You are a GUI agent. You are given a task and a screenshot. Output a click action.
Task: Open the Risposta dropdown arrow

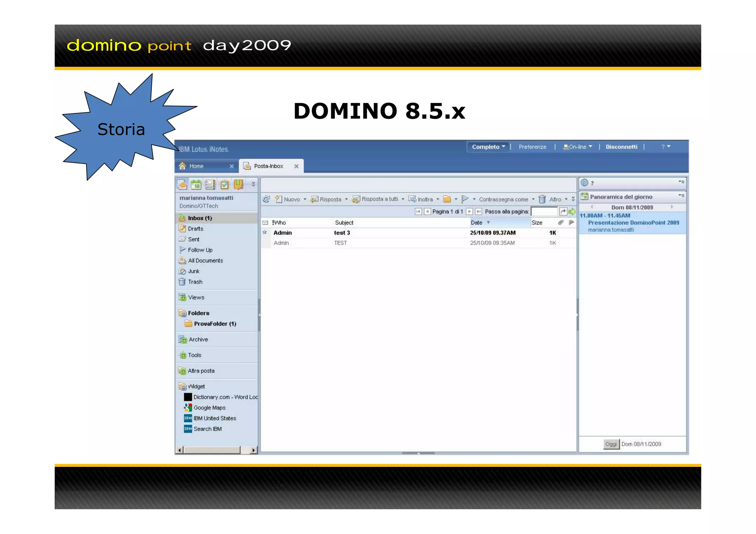point(346,199)
